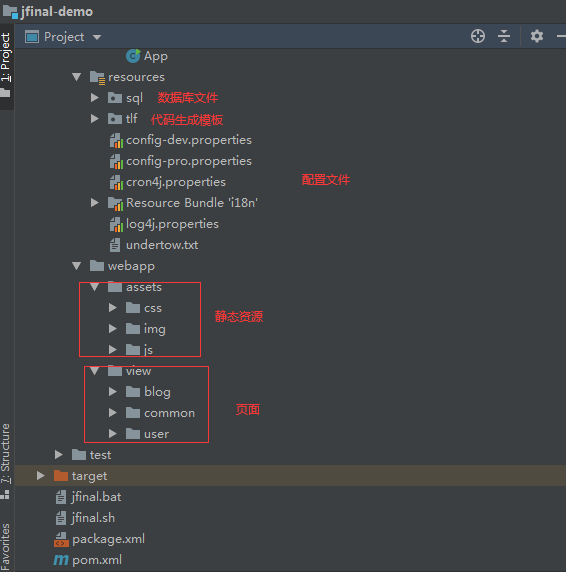Select undertow.txt file name
The width and height of the screenshot is (566, 572).
click(x=162, y=245)
